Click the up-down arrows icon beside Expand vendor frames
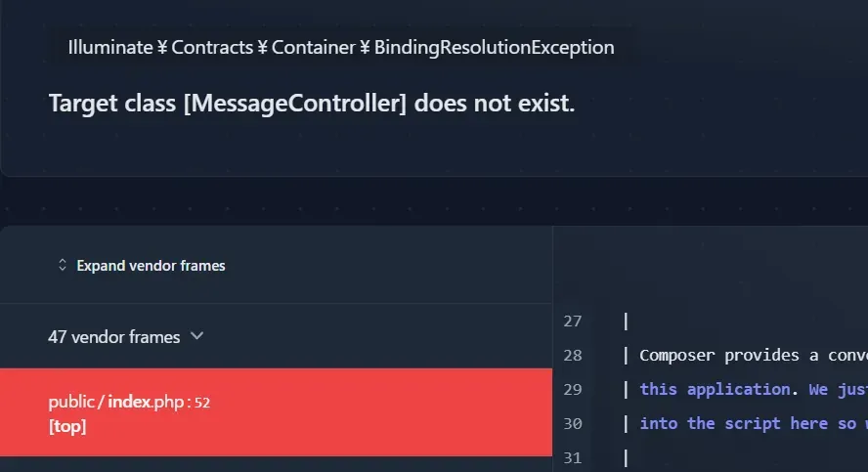868x472 pixels. pos(63,265)
